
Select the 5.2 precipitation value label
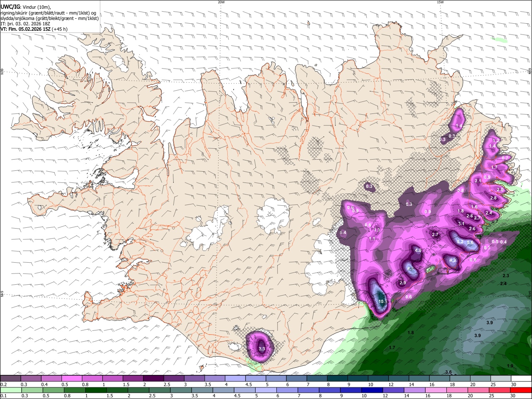coord(460,242)
